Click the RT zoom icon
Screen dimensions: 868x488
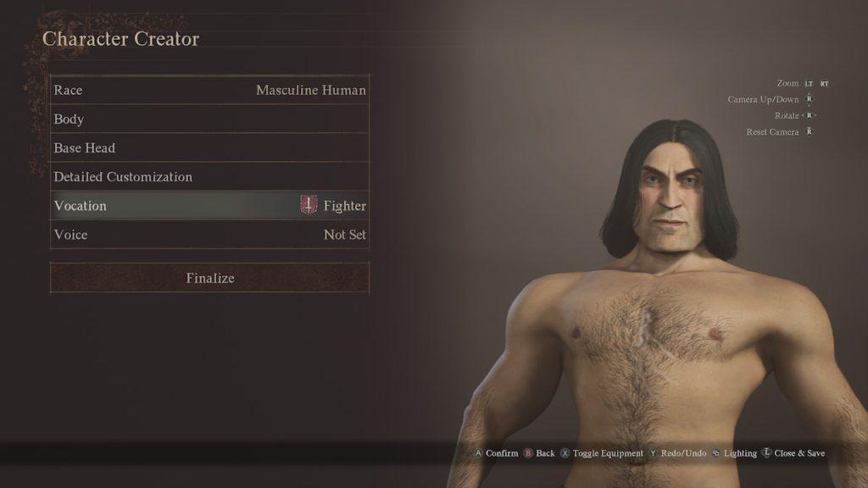[824, 84]
